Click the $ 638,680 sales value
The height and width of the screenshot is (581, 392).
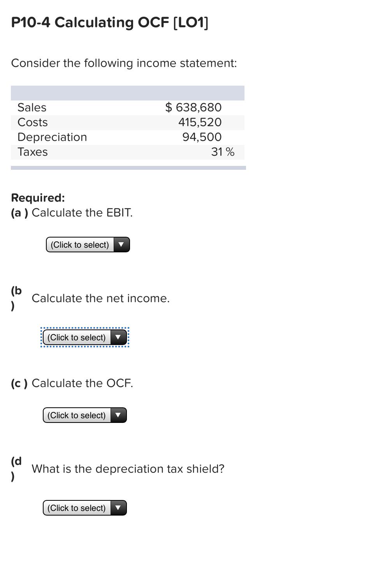tap(193, 107)
